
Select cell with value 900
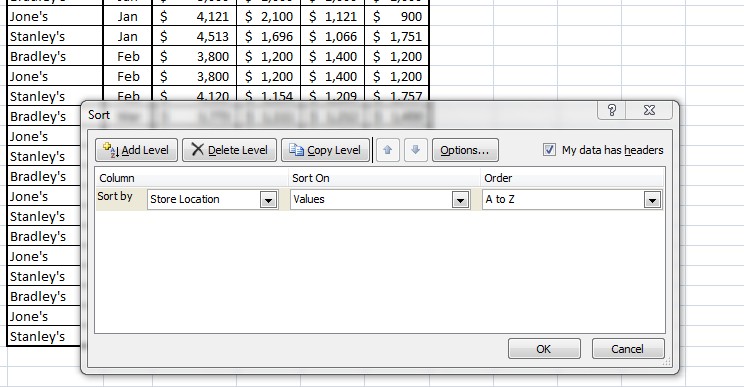397,17
